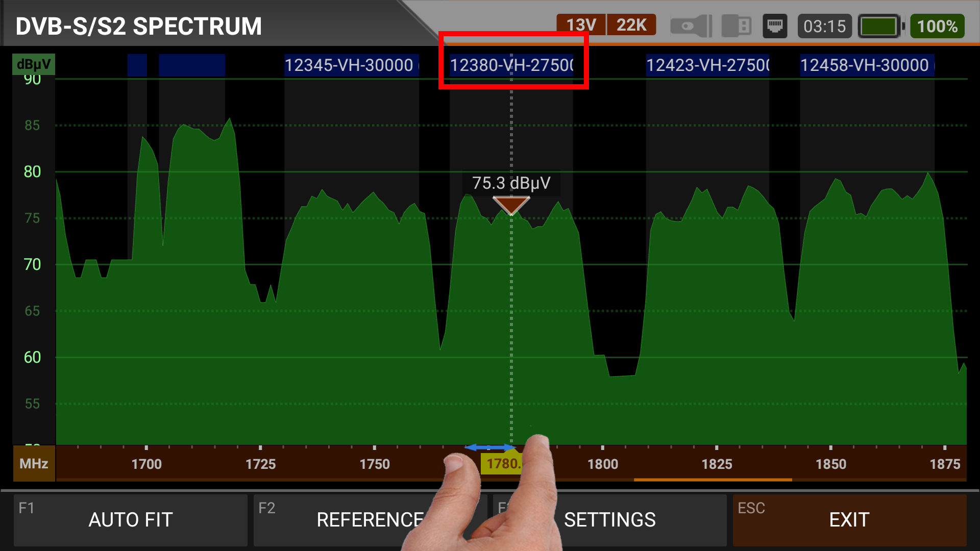Select the 12423-VH-27500 transponder label
This screenshot has width=980, height=551.
pos(707,65)
